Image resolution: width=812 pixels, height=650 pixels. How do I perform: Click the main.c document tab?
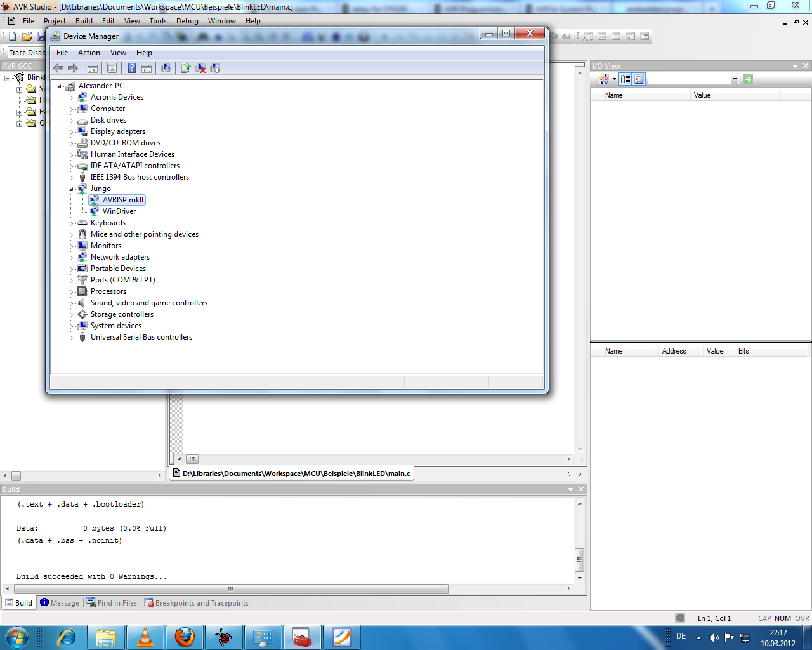pos(292,474)
